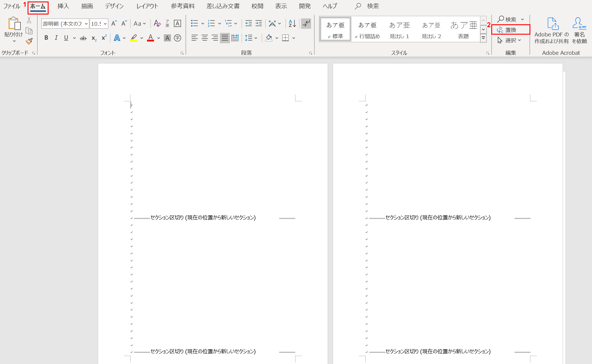This screenshot has height=364, width=592.
Task: Align text left
Action: tap(194, 38)
